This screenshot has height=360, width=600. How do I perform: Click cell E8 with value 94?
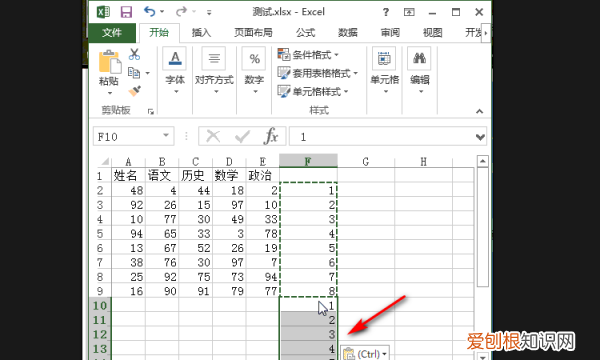coord(262,277)
